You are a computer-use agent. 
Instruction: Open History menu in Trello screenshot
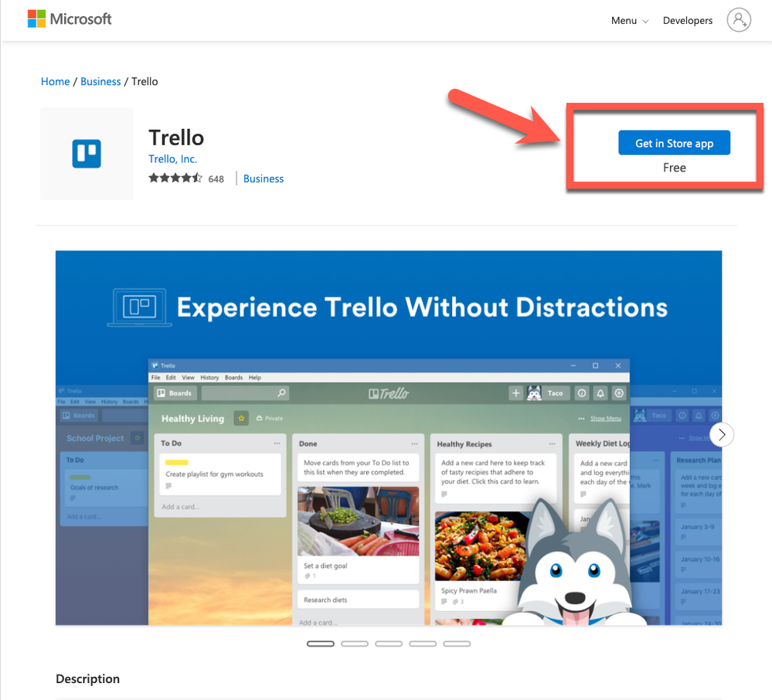[209, 378]
